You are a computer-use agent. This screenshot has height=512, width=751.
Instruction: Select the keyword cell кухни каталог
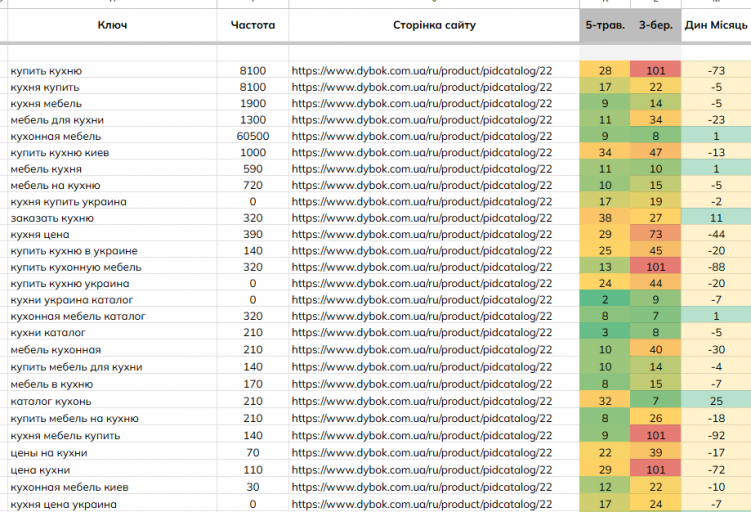point(48,332)
